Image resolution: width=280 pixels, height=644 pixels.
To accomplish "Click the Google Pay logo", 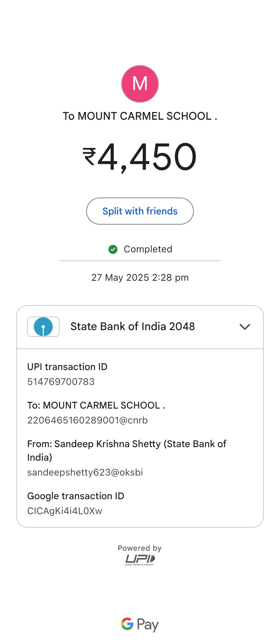I will pos(140,624).
